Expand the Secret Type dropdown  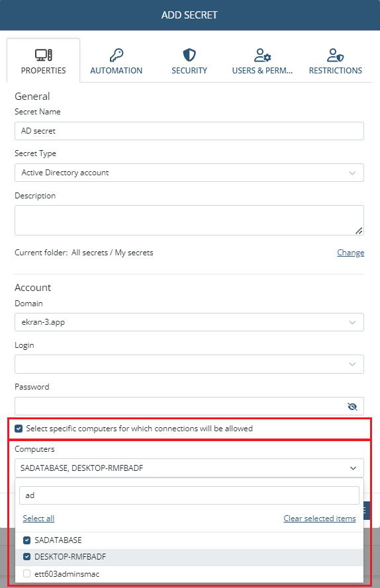[x=189, y=173]
